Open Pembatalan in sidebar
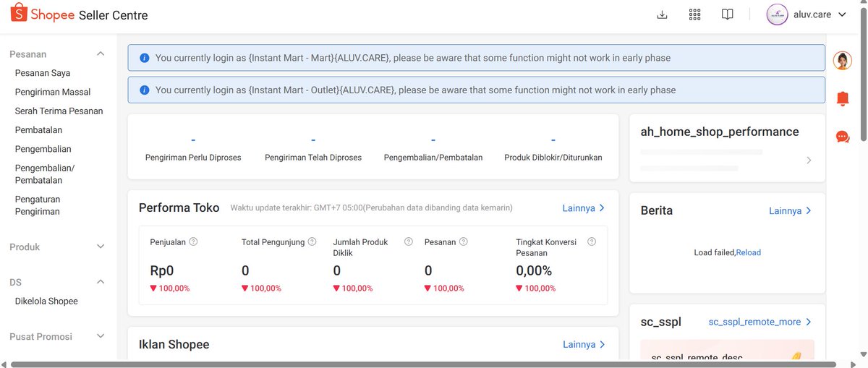This screenshot has height=368, width=868. (x=38, y=130)
